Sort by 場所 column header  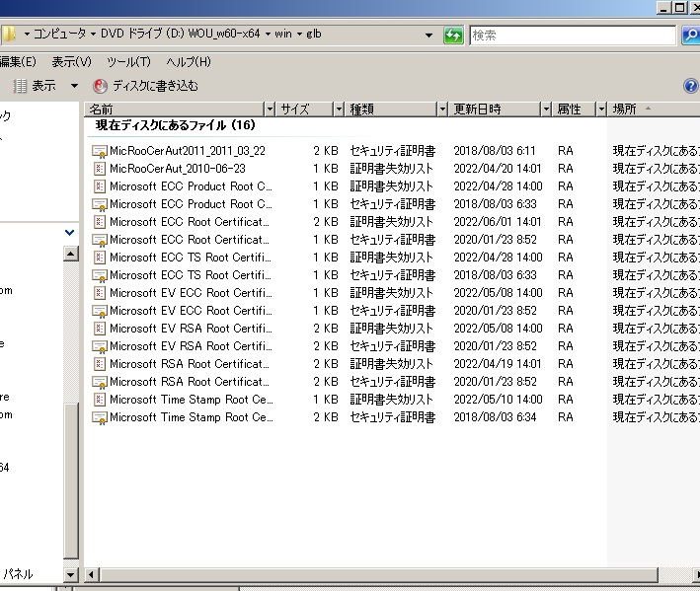[654, 109]
